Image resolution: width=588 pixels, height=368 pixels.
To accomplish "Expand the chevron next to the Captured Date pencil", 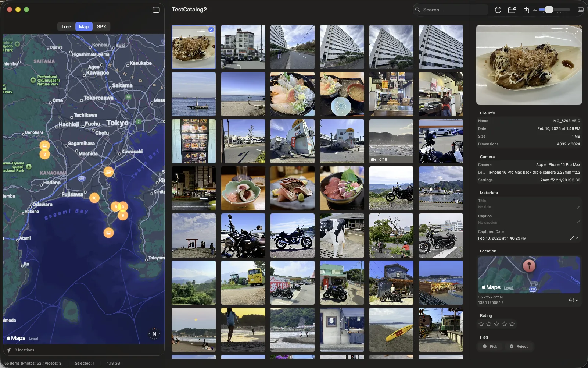I will coord(577,238).
